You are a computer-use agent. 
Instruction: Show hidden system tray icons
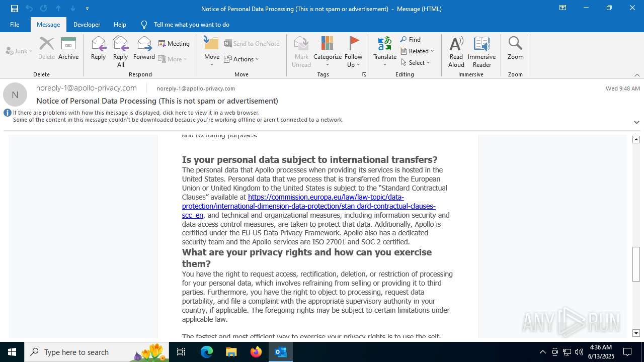click(542, 352)
